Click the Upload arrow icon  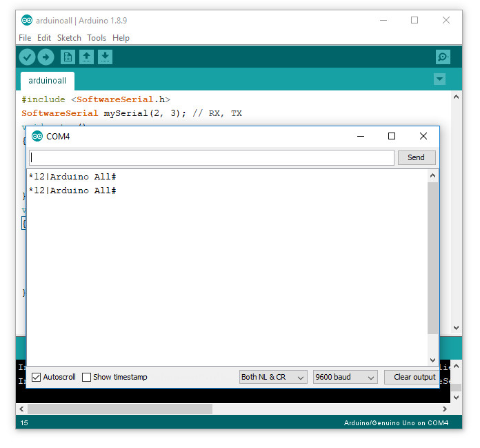46,57
